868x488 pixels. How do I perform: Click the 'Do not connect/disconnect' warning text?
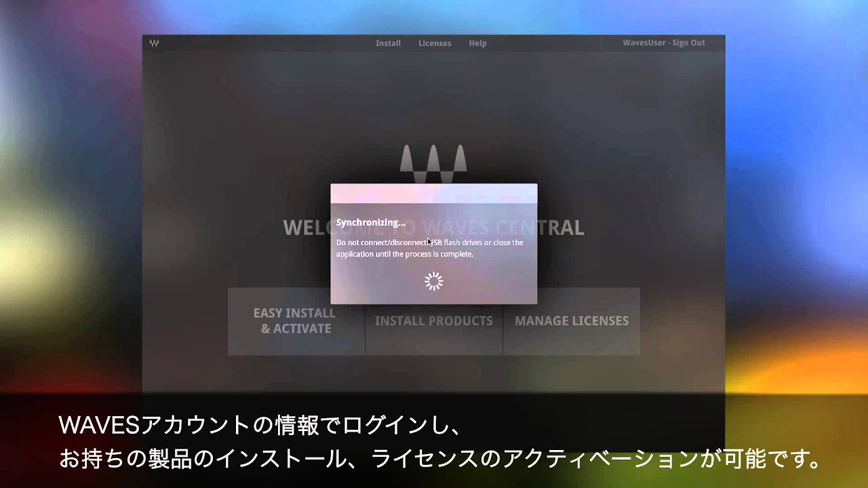point(430,248)
